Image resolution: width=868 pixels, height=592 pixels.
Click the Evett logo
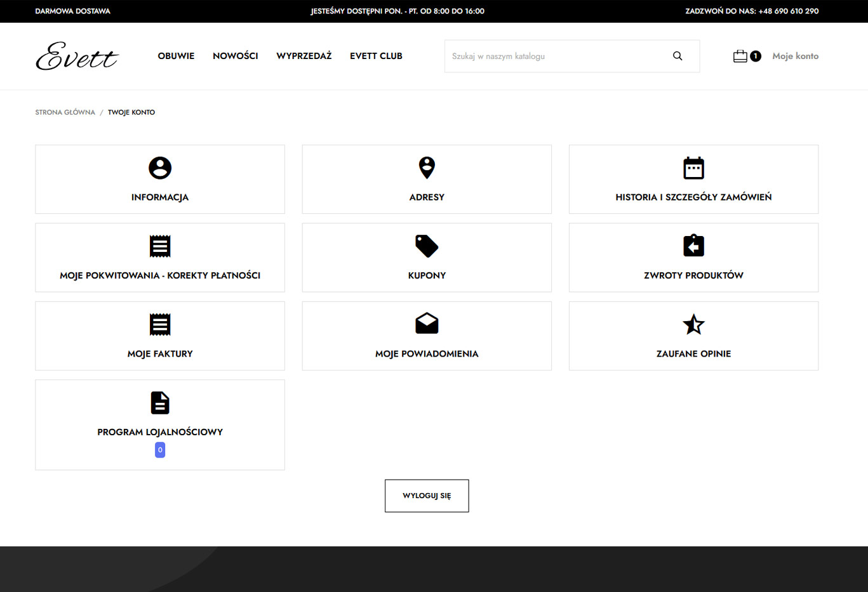[x=77, y=56]
